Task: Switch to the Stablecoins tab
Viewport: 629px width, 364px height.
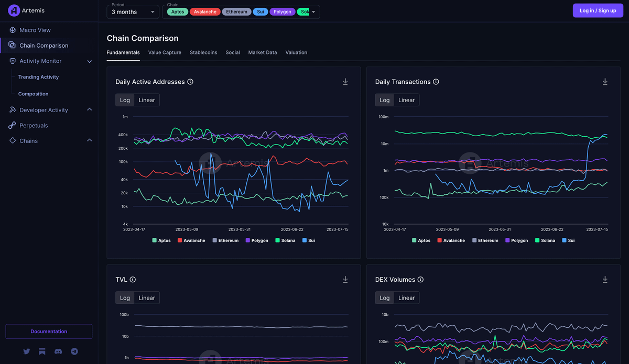Action: (203, 52)
